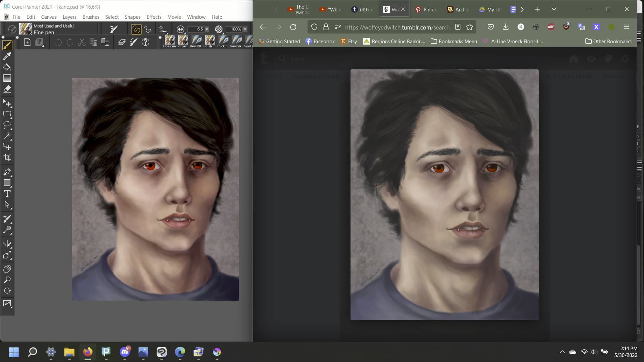Select the Lasso selection tool
Viewport: 644px width, 362px height.
7,125
